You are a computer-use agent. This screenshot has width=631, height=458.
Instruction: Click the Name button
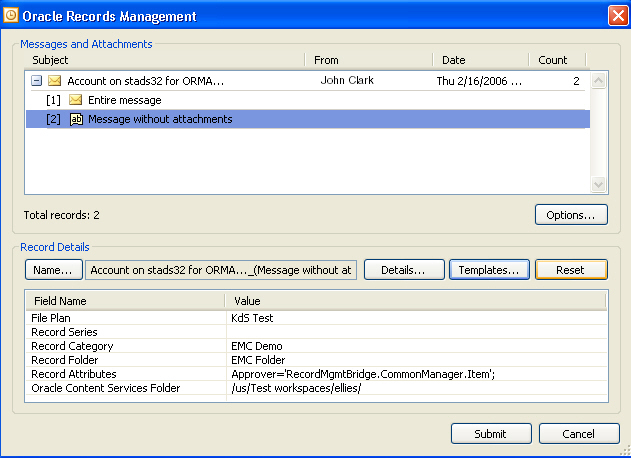[x=54, y=270]
